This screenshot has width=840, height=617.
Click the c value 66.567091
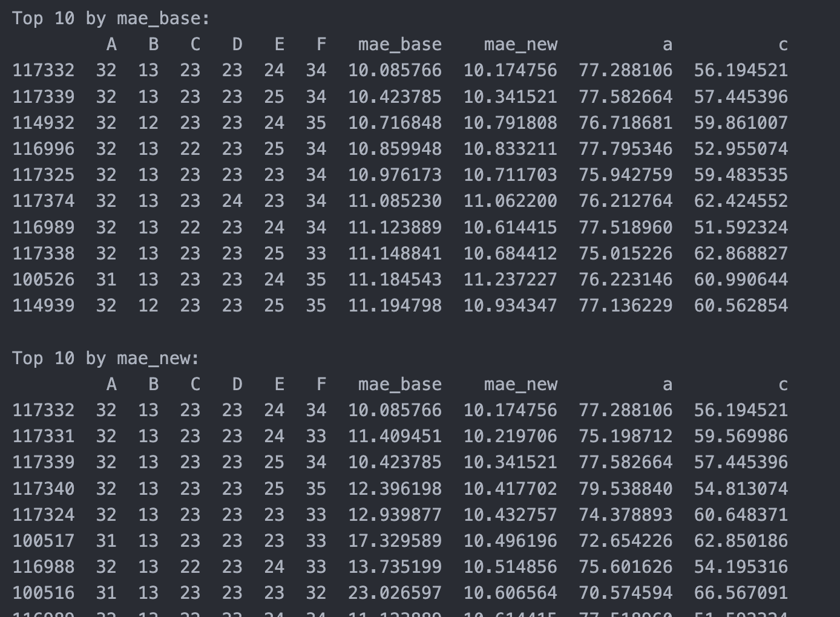(x=741, y=593)
